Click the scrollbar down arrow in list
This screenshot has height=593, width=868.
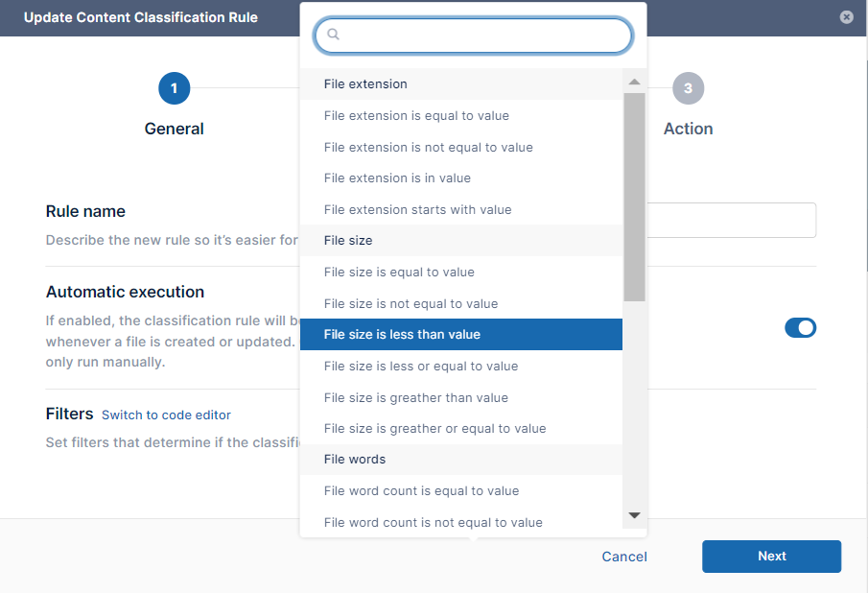tap(634, 515)
